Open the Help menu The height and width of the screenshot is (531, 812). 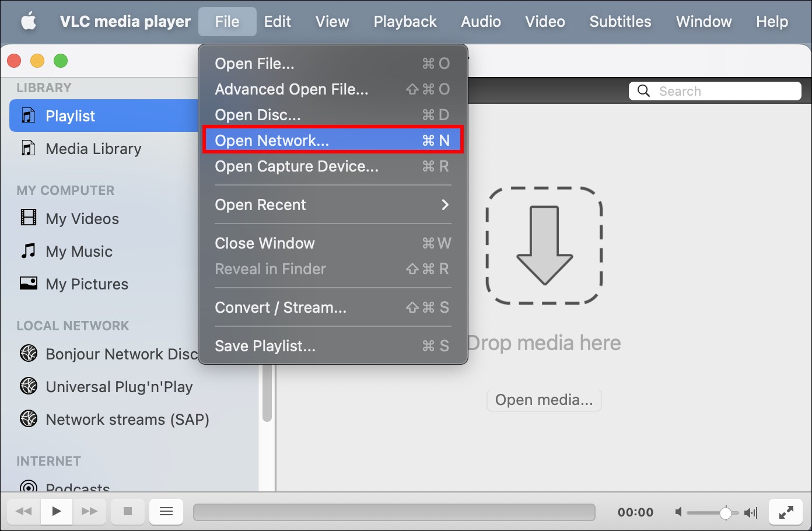(x=772, y=22)
